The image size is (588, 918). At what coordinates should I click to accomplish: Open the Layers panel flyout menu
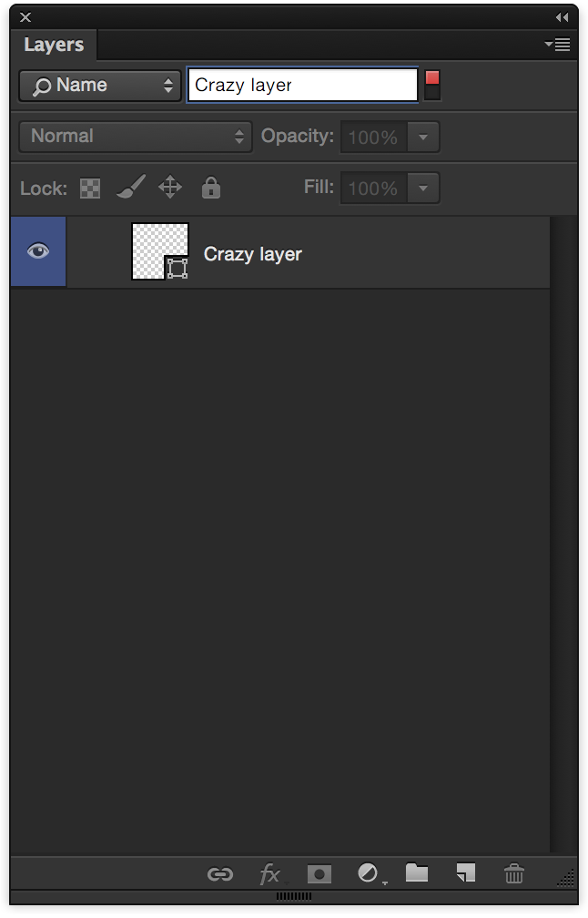tap(557, 44)
